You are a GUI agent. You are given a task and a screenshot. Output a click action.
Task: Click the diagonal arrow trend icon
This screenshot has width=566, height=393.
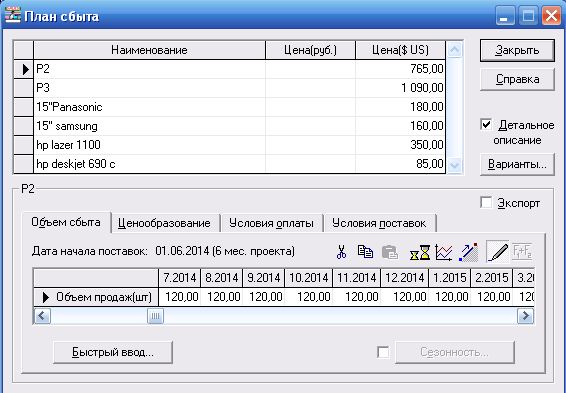[468, 252]
